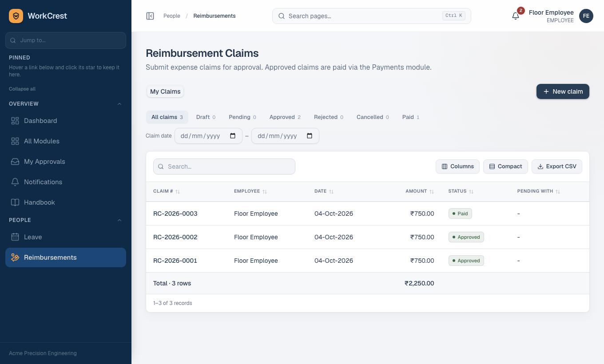Sort by Pending With column sort icon
604x364 pixels.
(x=558, y=191)
